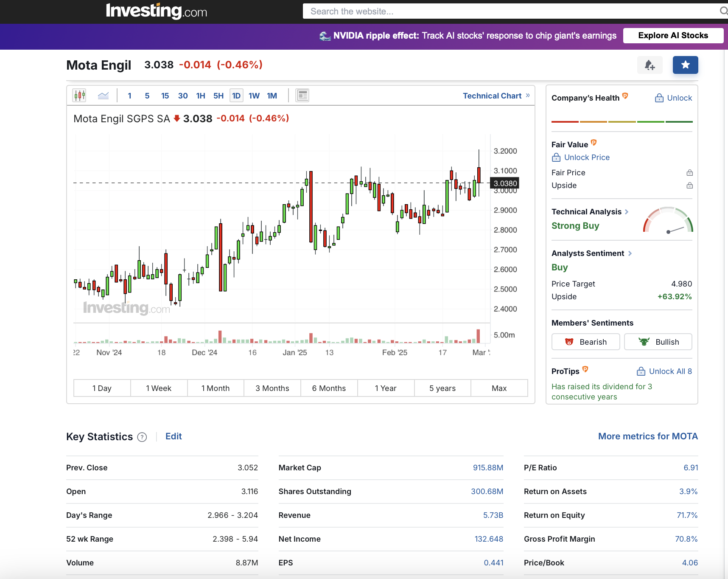Select the 1W interval tab
Viewport: 728px width, 579px height.
(x=254, y=96)
